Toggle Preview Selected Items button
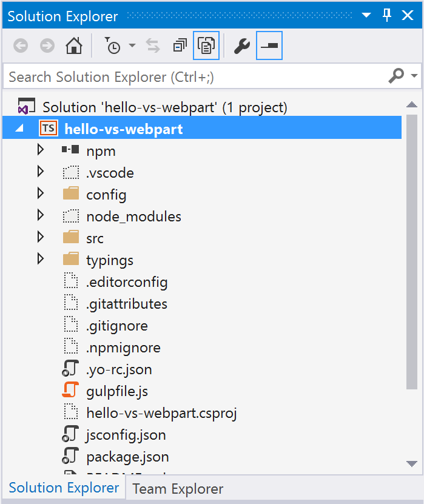The width and height of the screenshot is (424, 504). point(269,45)
